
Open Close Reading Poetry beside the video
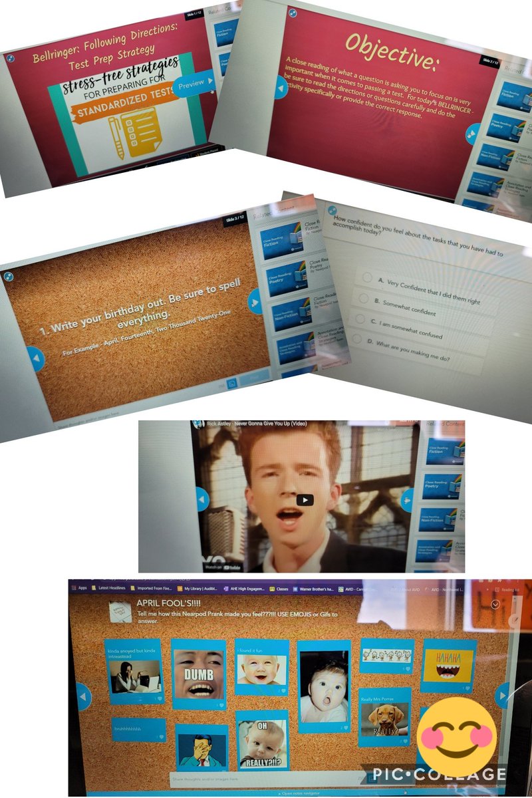point(442,485)
